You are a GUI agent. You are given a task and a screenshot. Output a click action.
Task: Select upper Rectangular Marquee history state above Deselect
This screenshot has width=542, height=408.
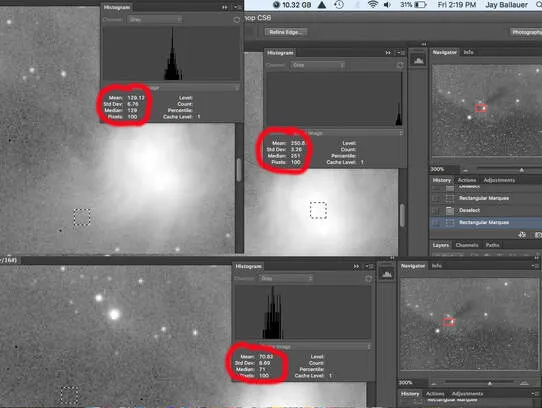pos(486,198)
